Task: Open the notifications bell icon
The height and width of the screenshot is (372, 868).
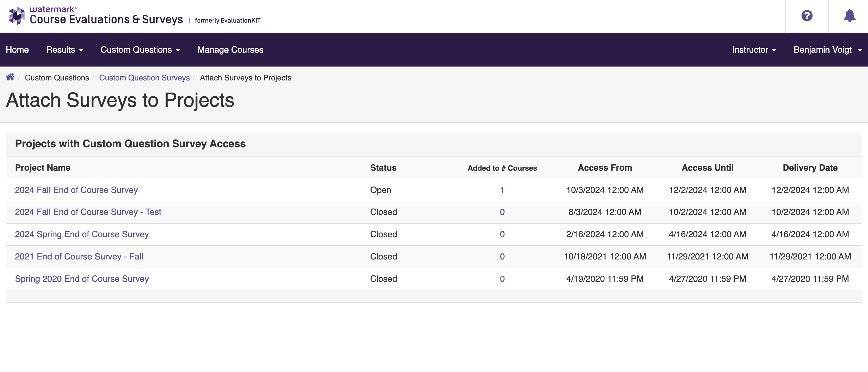Action: tap(849, 16)
